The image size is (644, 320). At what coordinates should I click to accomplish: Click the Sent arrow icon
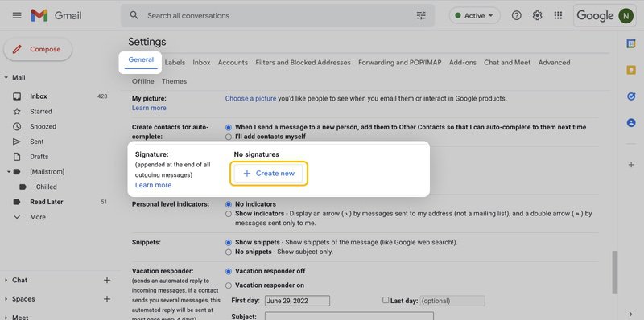(x=17, y=142)
